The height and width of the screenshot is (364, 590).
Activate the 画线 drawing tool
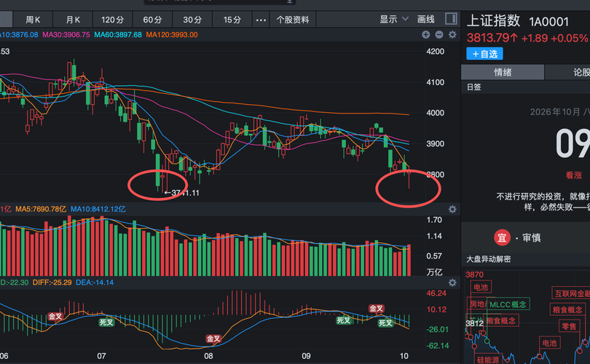click(x=426, y=19)
